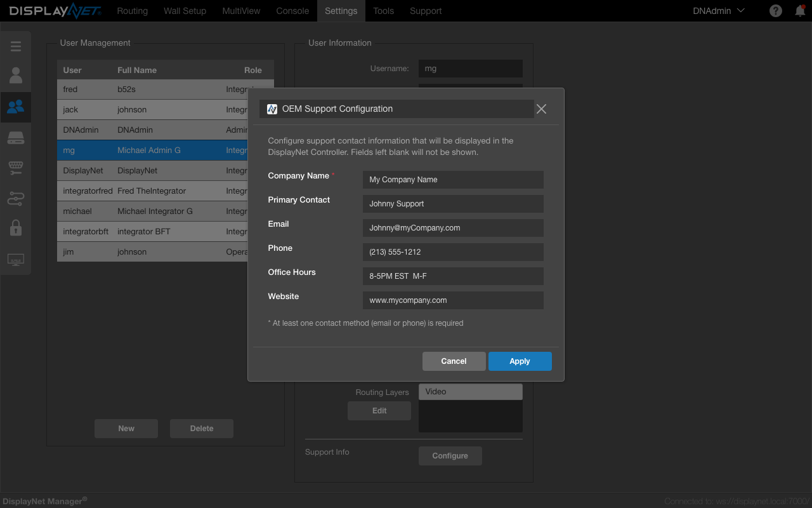Open the routing path sidebar icon
812x508 pixels.
[x=16, y=198]
